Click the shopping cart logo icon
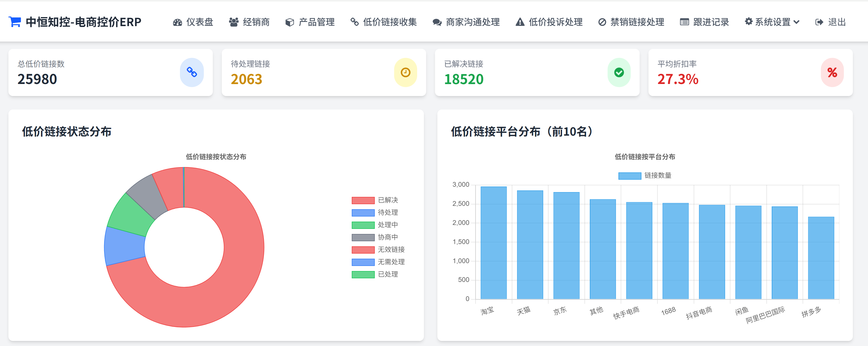The width and height of the screenshot is (868, 346). (x=15, y=22)
